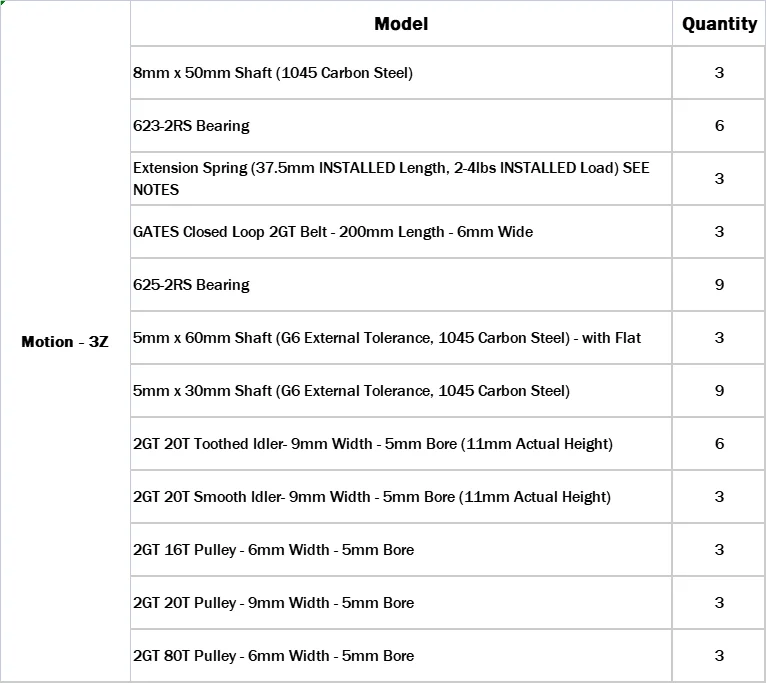
Task: Click the 5mm x 60mm Shaft with Flat cell
Action: coord(401,338)
